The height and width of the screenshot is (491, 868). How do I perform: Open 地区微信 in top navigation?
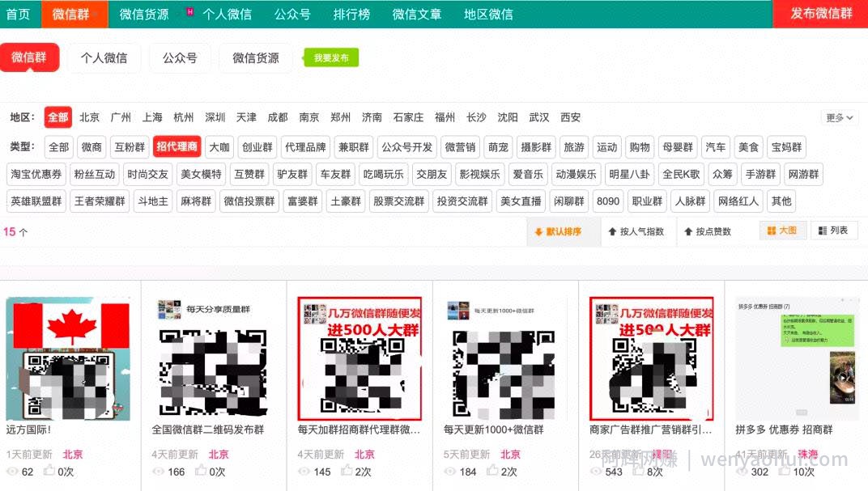[488, 14]
